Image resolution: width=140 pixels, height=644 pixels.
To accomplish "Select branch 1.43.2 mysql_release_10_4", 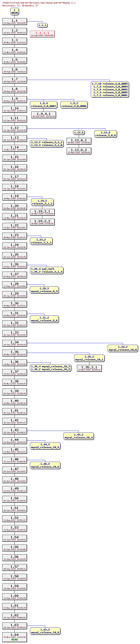I will point(79,436).
